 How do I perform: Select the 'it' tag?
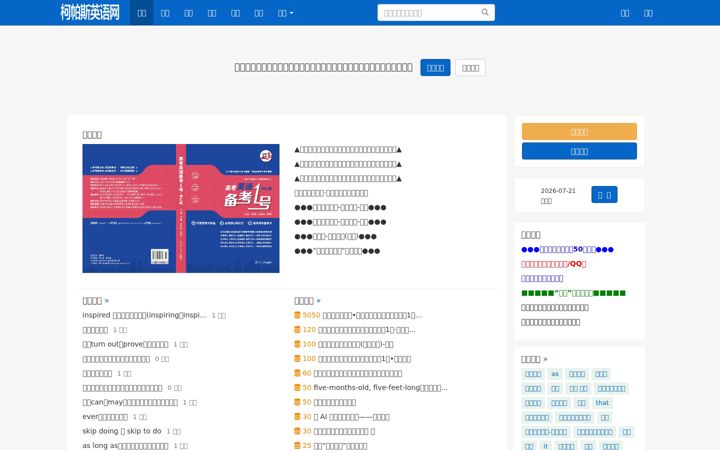546,446
